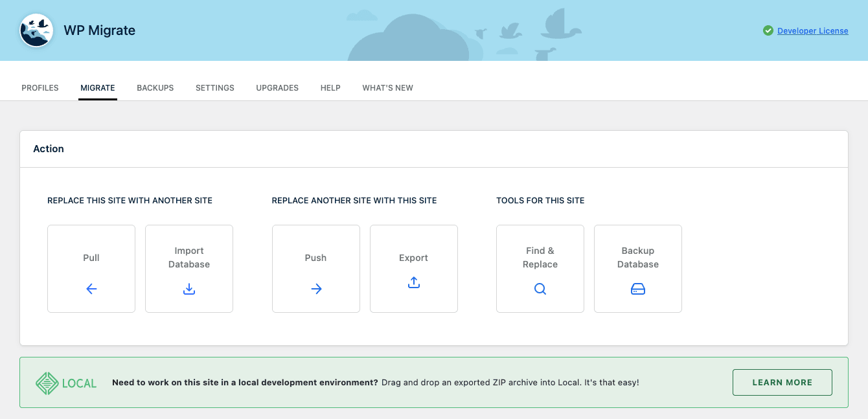Click the Local logo in banner
The image size is (868, 419).
pos(66,383)
